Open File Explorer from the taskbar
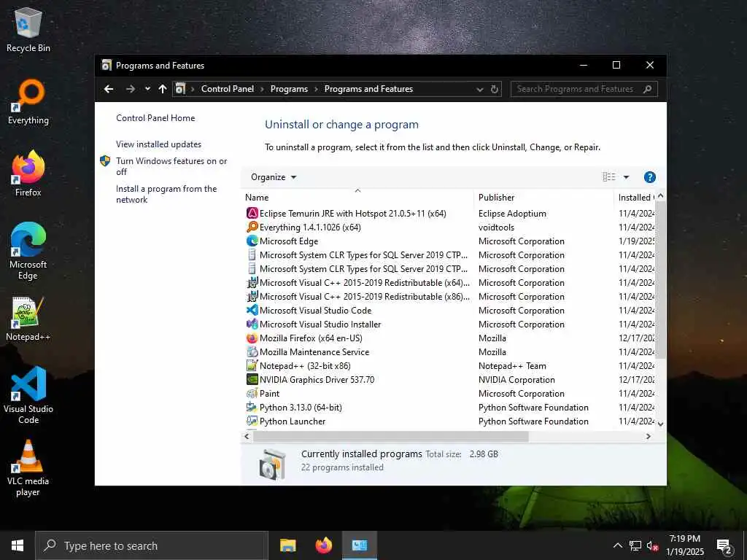The height and width of the screenshot is (560, 747). point(287,545)
